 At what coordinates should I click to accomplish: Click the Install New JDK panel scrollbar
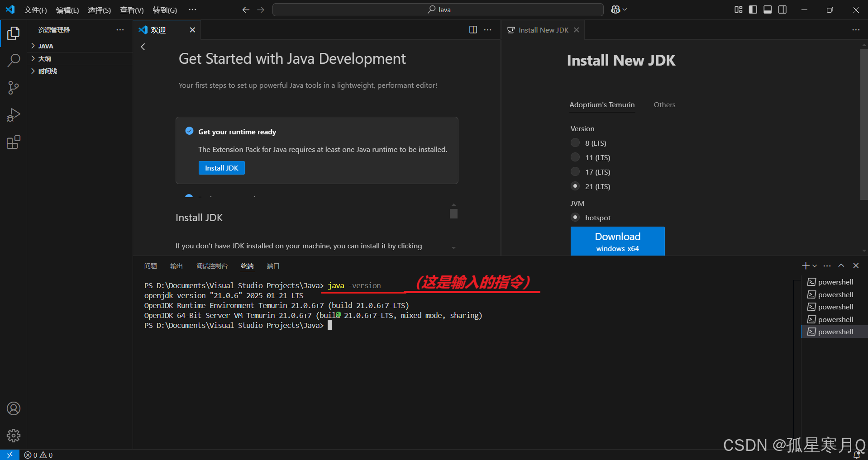[x=864, y=124]
